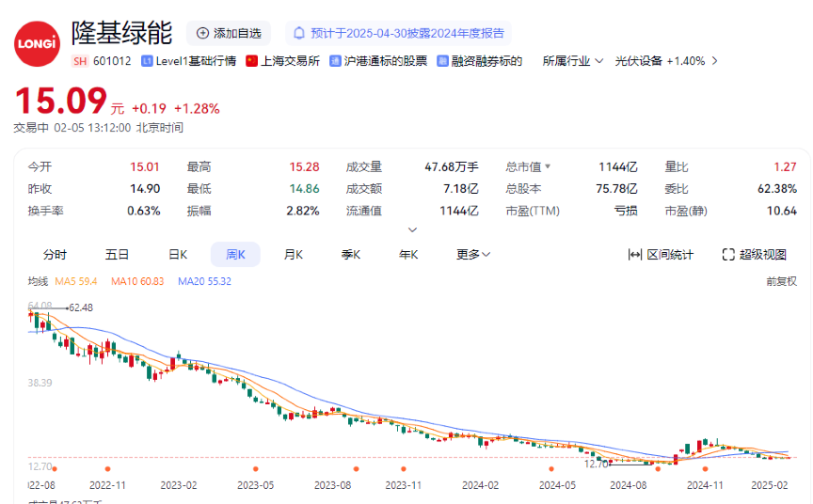Click the 最低 value 14.86
Screen dimensions: 813x504
click(x=304, y=189)
